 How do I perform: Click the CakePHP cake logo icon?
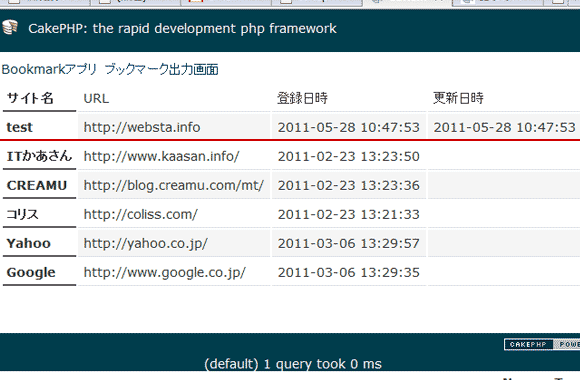(x=10, y=27)
